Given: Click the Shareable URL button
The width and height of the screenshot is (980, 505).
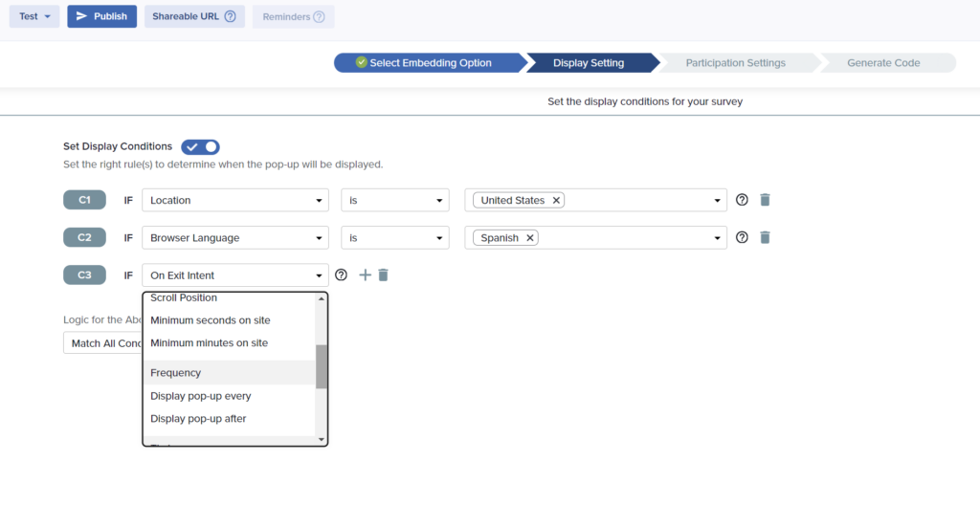Looking at the screenshot, I should point(194,16).
